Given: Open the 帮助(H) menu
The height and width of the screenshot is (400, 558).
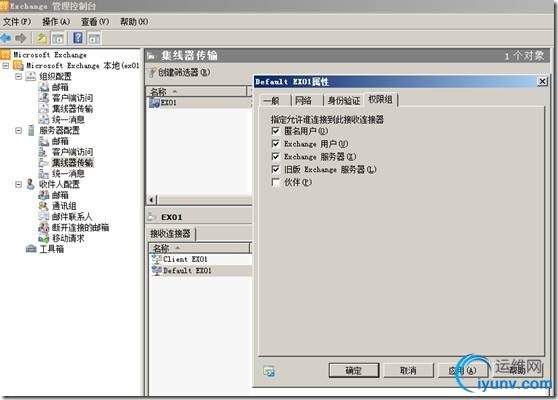Looking at the screenshot, I should (134, 22).
